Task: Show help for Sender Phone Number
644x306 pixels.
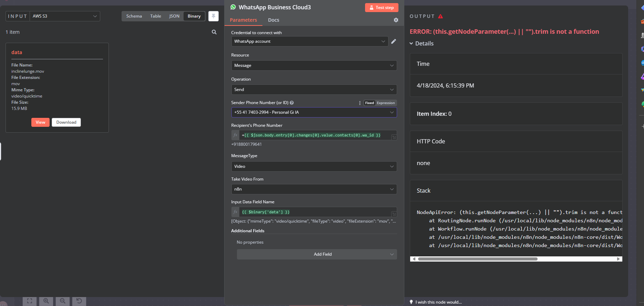Action: tap(292, 103)
